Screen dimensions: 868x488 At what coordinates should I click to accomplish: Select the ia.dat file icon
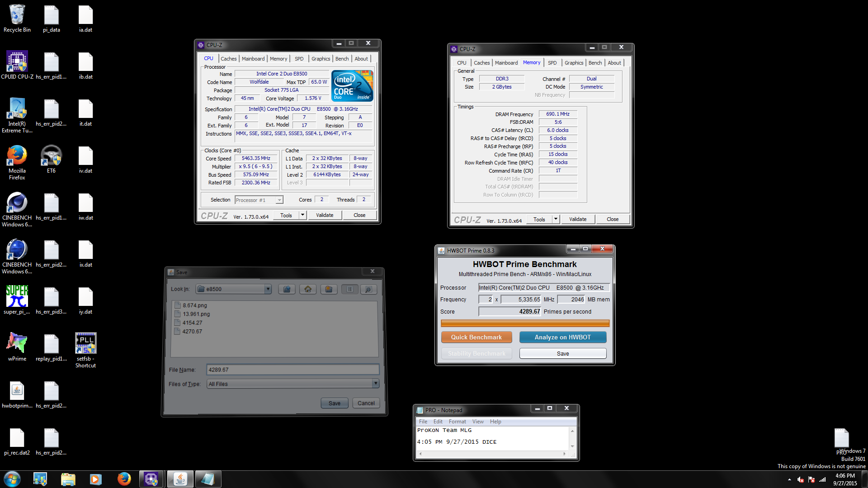pyautogui.click(x=85, y=19)
